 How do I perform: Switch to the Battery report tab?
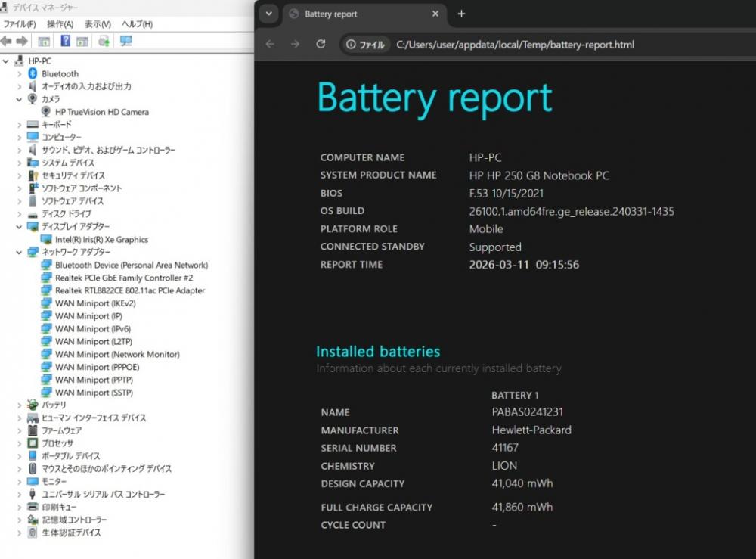tap(355, 14)
